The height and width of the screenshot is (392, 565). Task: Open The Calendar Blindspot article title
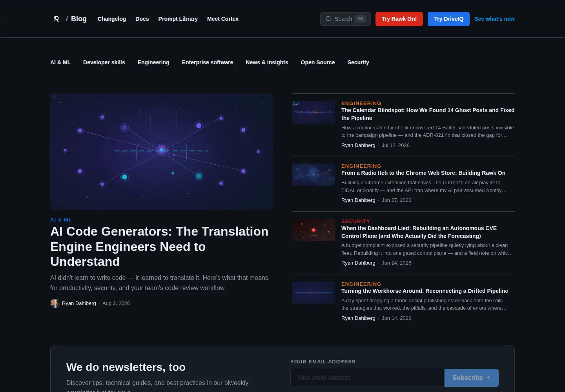tap(428, 114)
